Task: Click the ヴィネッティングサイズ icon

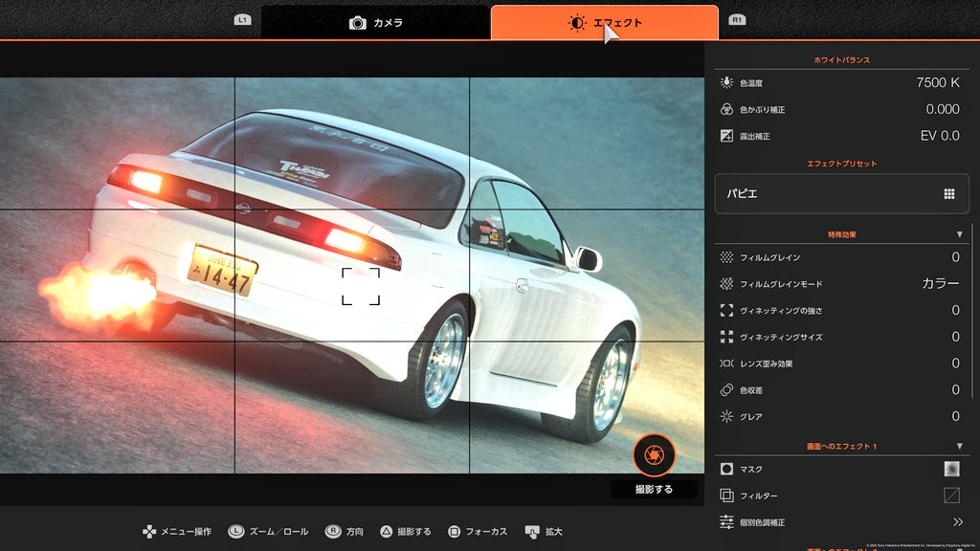Action: [x=726, y=337]
